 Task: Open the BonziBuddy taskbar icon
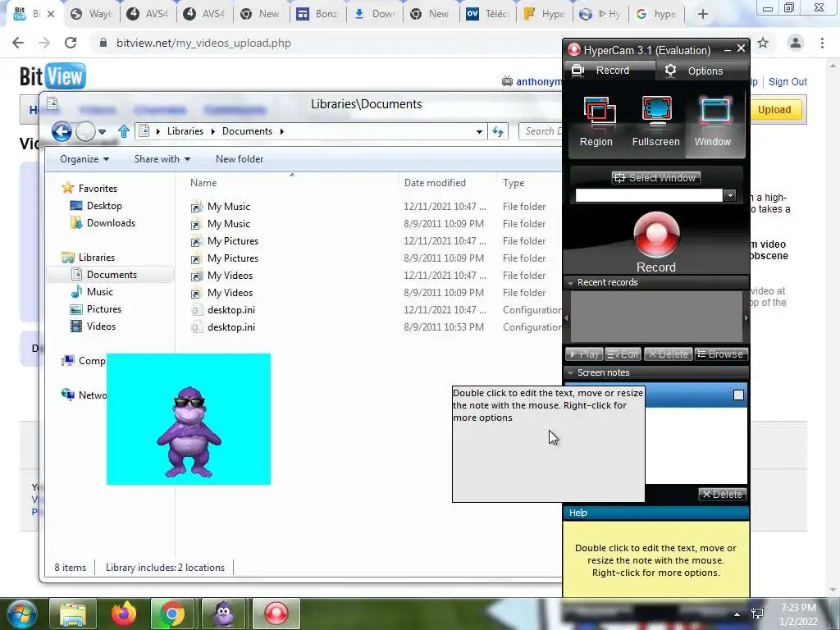click(x=224, y=614)
